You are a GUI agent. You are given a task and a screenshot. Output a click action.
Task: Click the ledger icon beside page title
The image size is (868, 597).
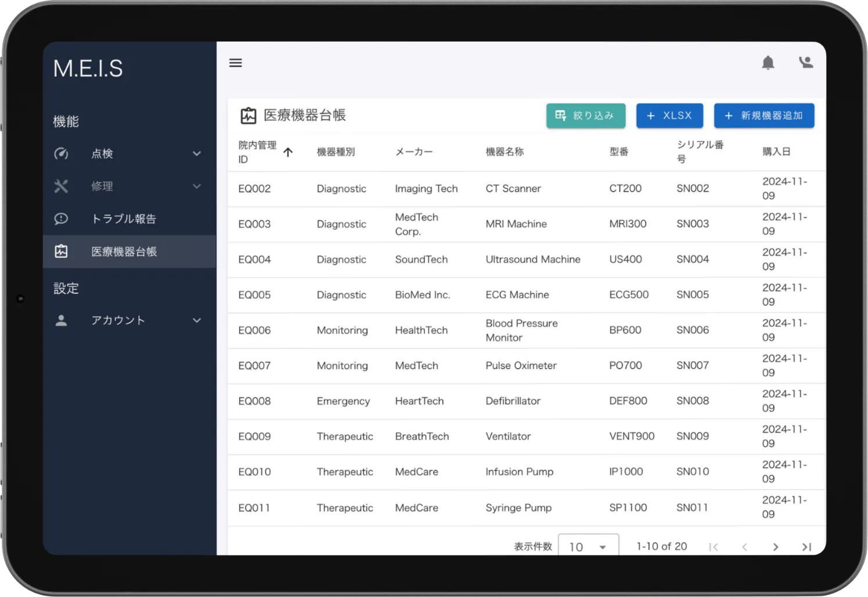248,115
